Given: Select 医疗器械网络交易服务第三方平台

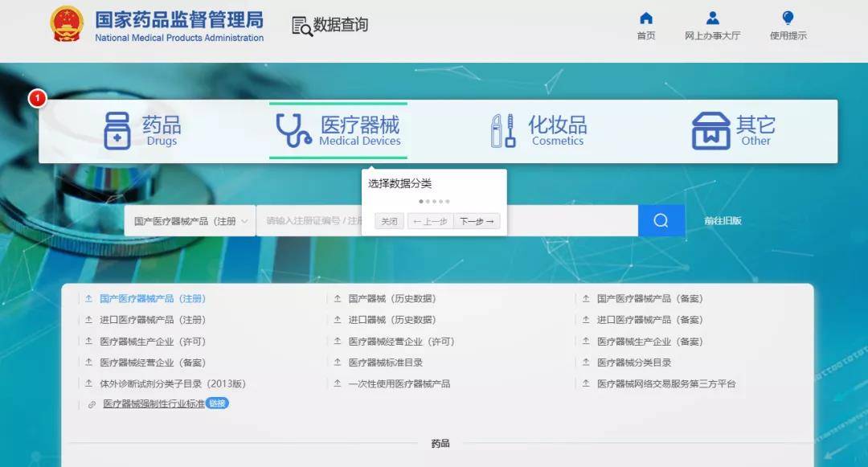Looking at the screenshot, I should click(x=666, y=383).
